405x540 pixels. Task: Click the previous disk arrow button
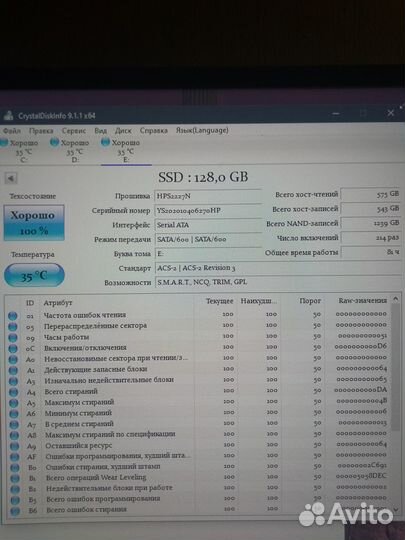[11, 178]
